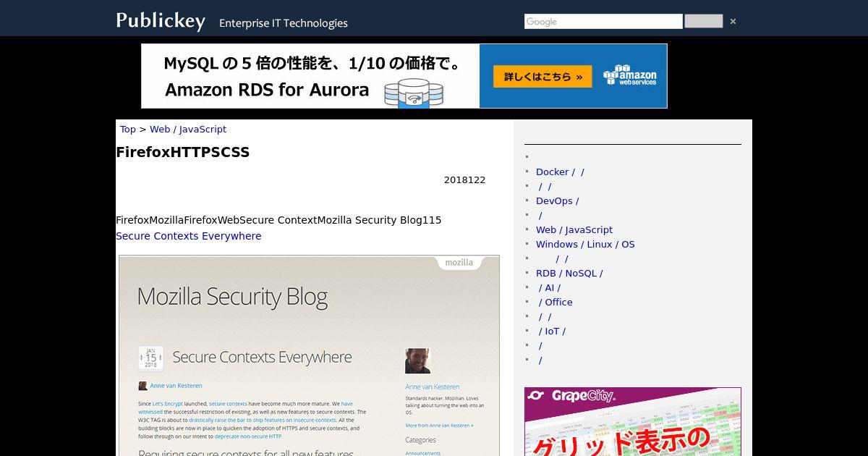Click the 2018122 article date
The image size is (868, 456).
coord(464,180)
